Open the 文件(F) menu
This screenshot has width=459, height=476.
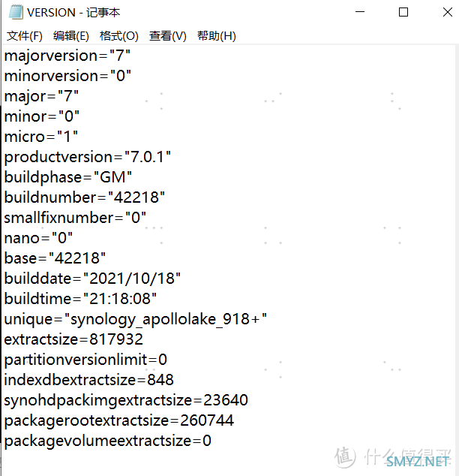click(x=25, y=36)
